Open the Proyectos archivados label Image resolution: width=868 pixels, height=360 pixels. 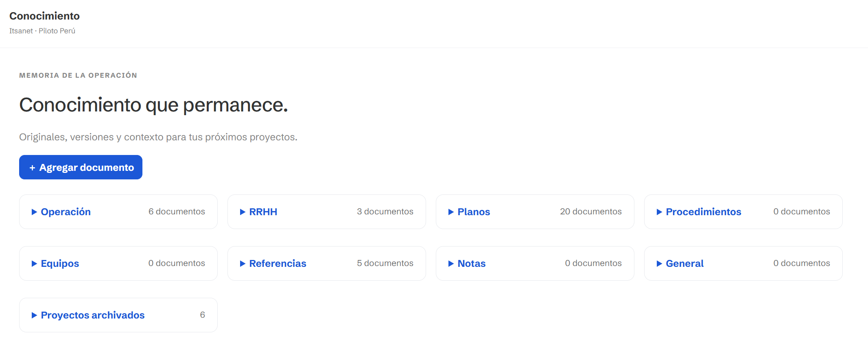click(x=93, y=315)
